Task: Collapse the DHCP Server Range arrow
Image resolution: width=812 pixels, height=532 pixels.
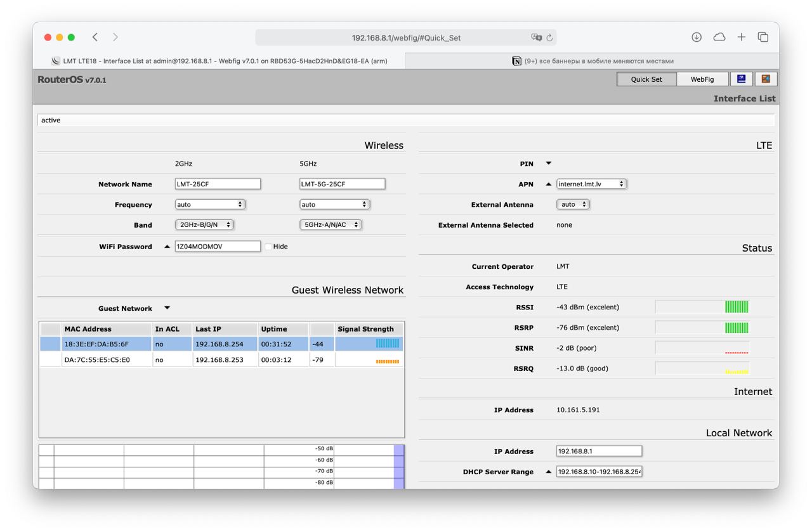Action: (549, 472)
